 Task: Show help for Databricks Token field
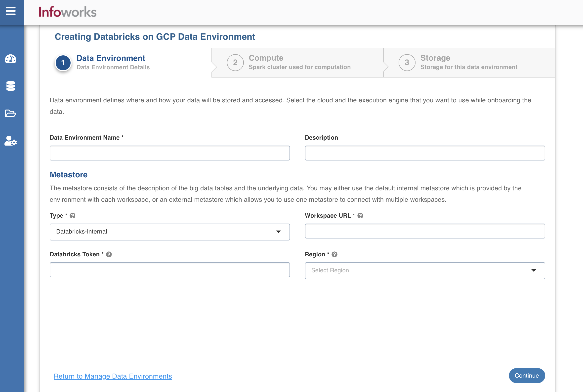pos(109,254)
